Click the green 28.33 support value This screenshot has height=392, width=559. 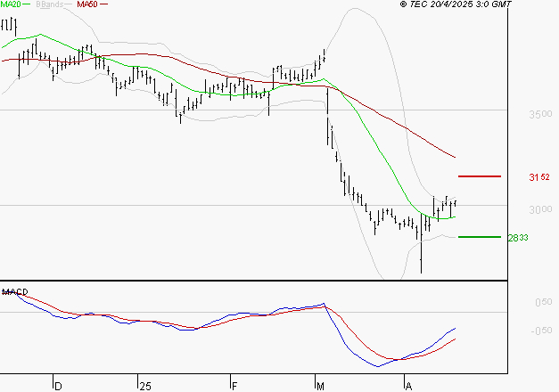pos(518,238)
